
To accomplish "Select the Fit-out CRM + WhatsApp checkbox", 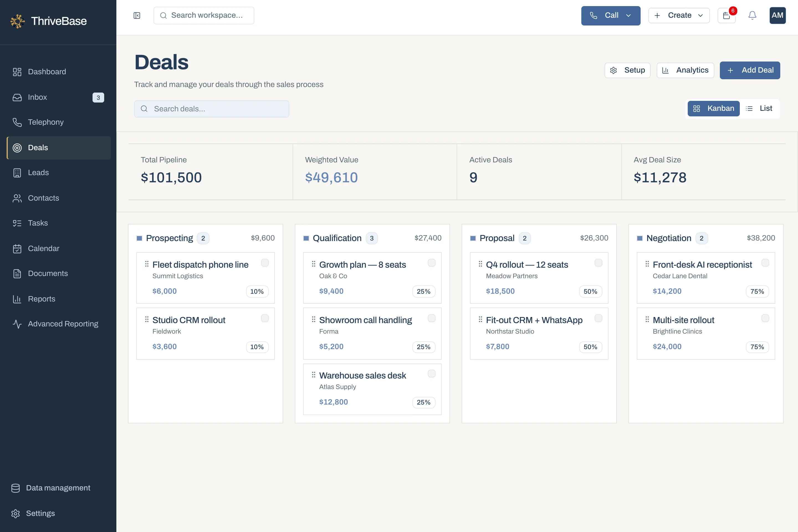I will [598, 318].
